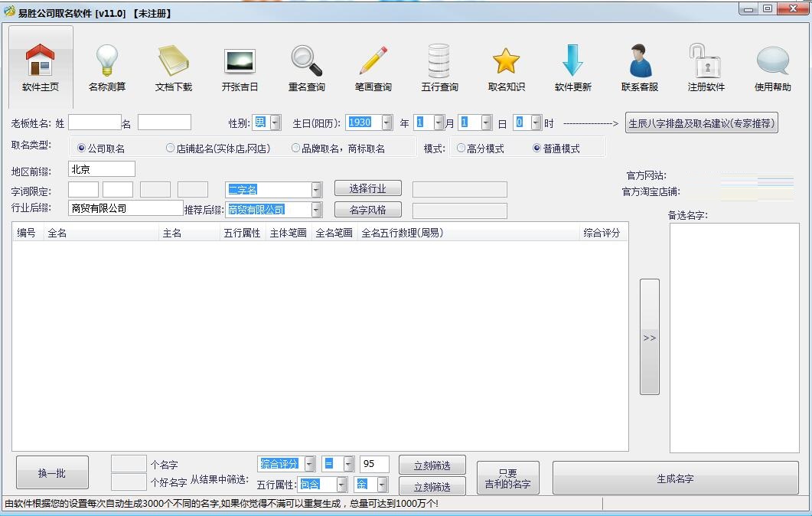Click 官方淘宝店铺 link area

click(x=757, y=193)
